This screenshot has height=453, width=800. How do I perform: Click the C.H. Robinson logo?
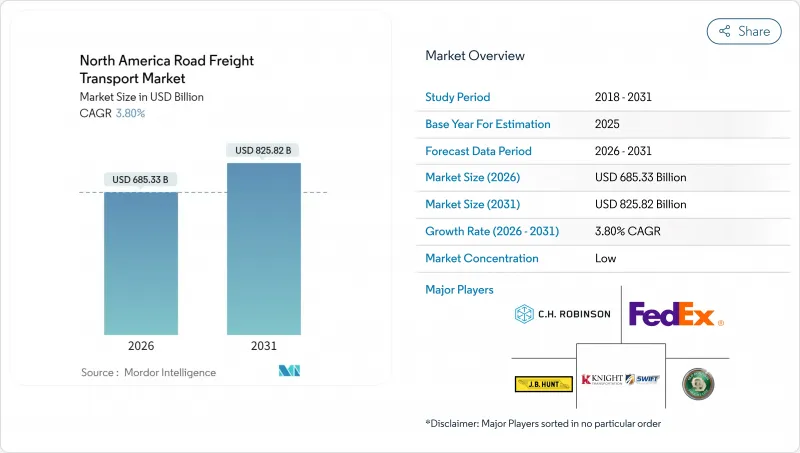pos(562,314)
